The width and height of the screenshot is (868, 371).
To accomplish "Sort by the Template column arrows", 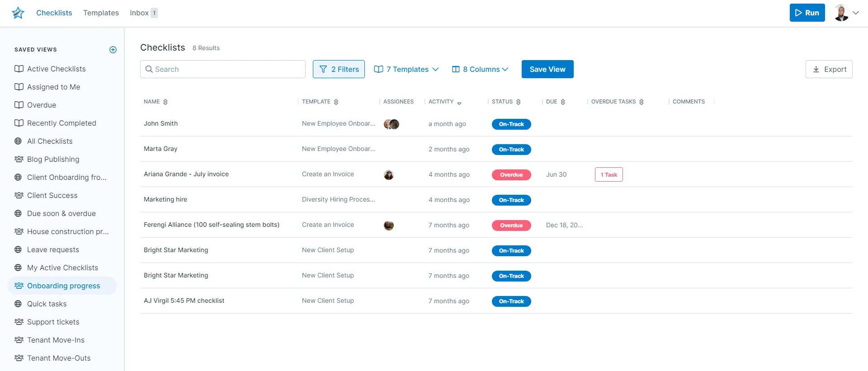I will (336, 102).
